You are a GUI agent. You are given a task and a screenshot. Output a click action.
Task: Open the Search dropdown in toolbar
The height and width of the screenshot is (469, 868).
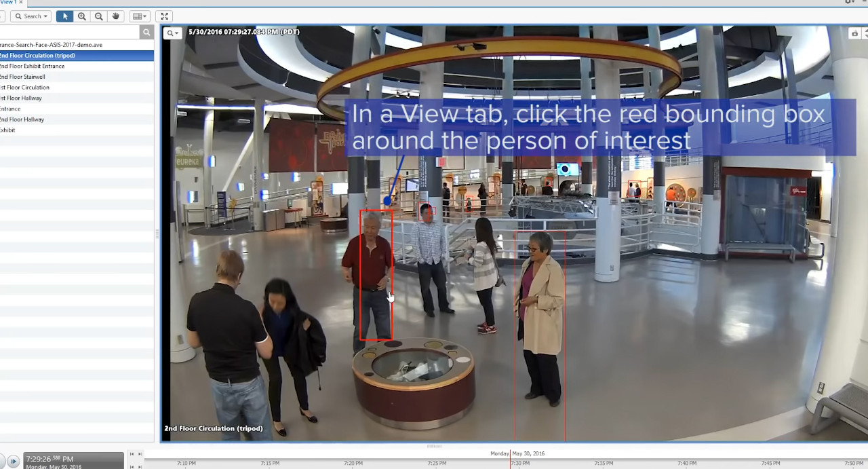point(31,16)
